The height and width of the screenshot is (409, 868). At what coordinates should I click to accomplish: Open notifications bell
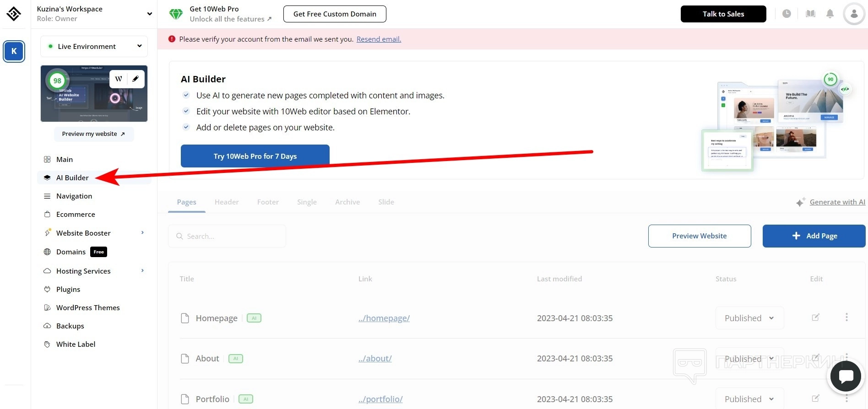pos(830,14)
